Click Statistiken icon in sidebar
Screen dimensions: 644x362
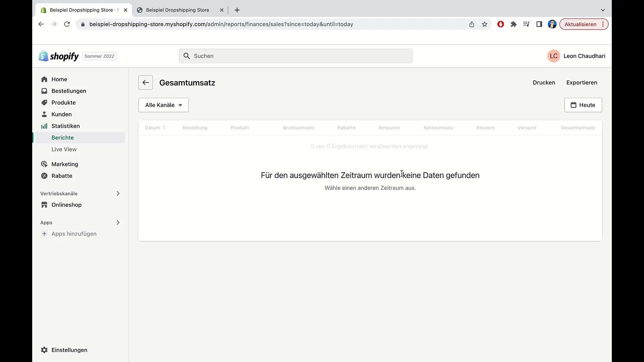coord(44,126)
